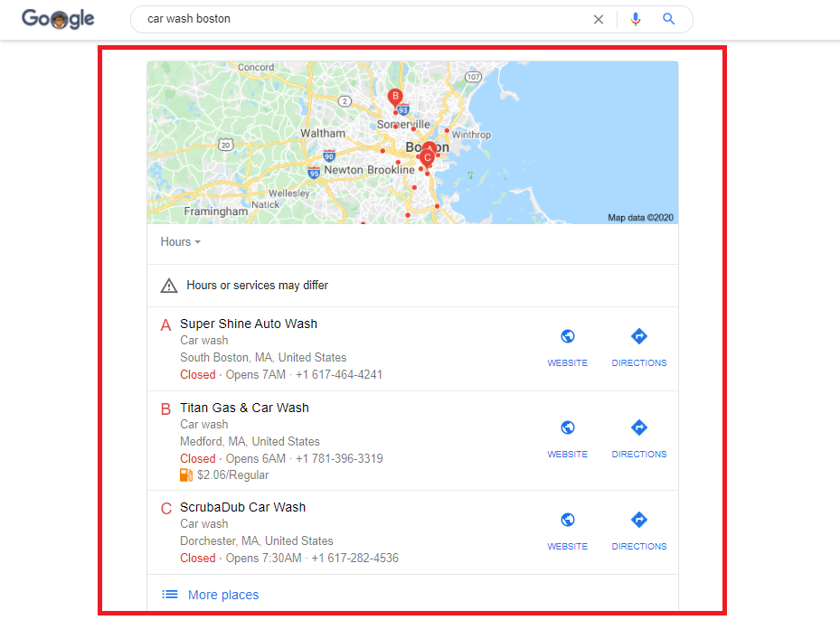Get directions to ScrubaDub Car Wash
This screenshot has height=620, width=840.
pyautogui.click(x=639, y=531)
